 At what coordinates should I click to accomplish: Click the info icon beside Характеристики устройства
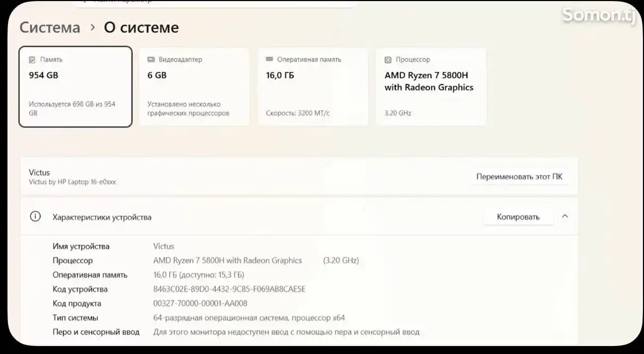[35, 216]
